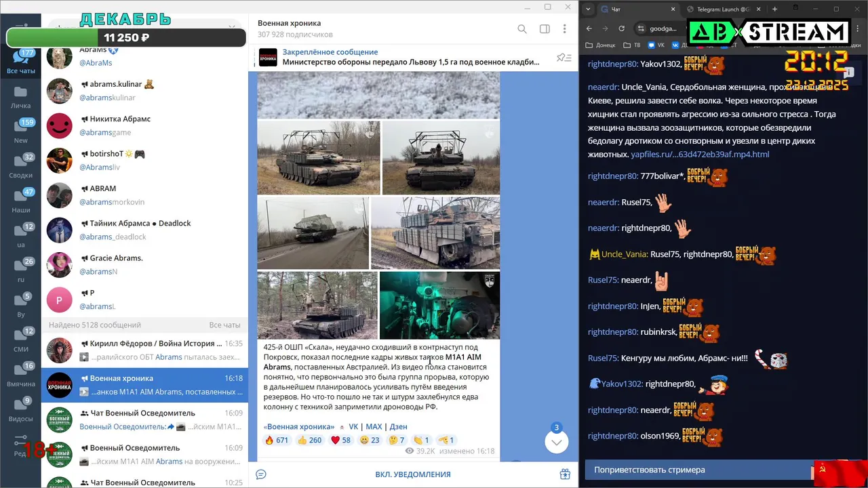
Task: Open a new browser tab
Action: (x=774, y=9)
